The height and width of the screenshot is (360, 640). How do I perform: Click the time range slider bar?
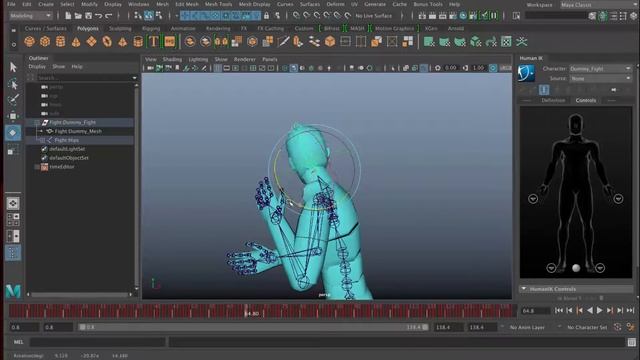point(253,327)
